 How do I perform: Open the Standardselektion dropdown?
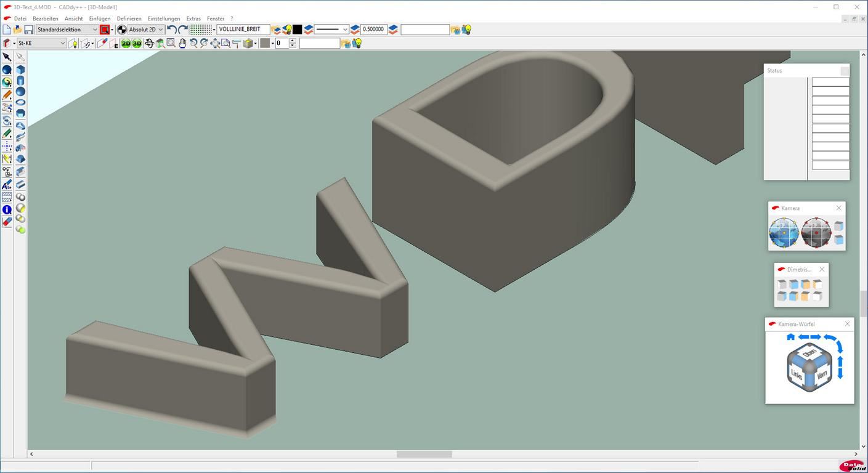67,30
